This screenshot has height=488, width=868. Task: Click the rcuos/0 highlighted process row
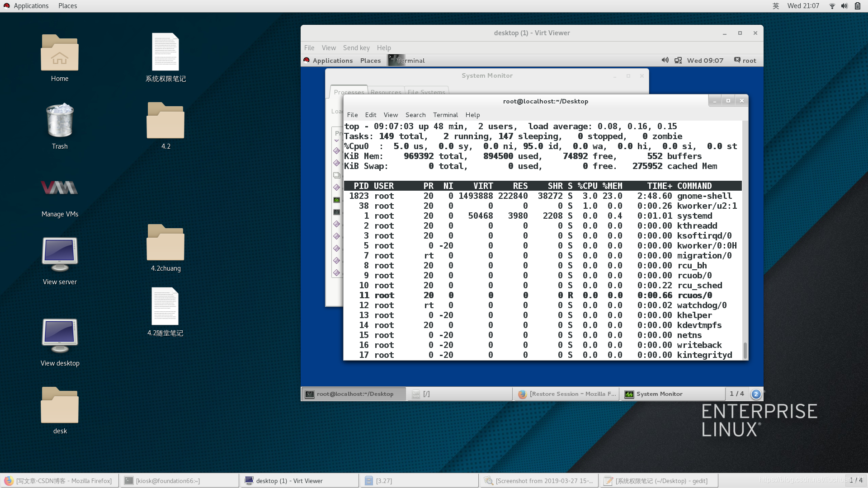pyautogui.click(x=542, y=296)
